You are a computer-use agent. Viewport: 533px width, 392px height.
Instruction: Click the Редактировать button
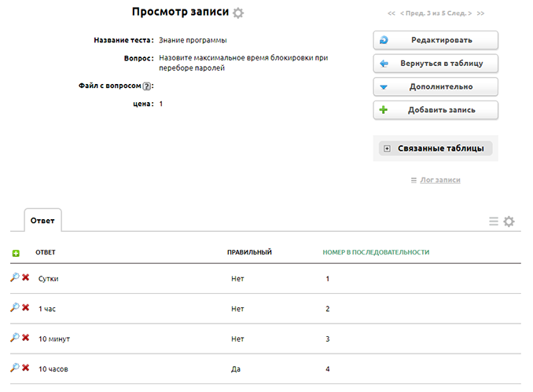click(436, 40)
